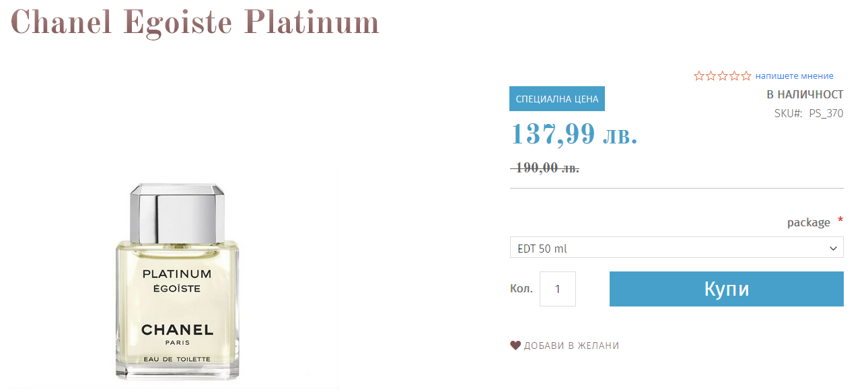Select the third rating star
This screenshot has width=868, height=390.
click(x=723, y=76)
